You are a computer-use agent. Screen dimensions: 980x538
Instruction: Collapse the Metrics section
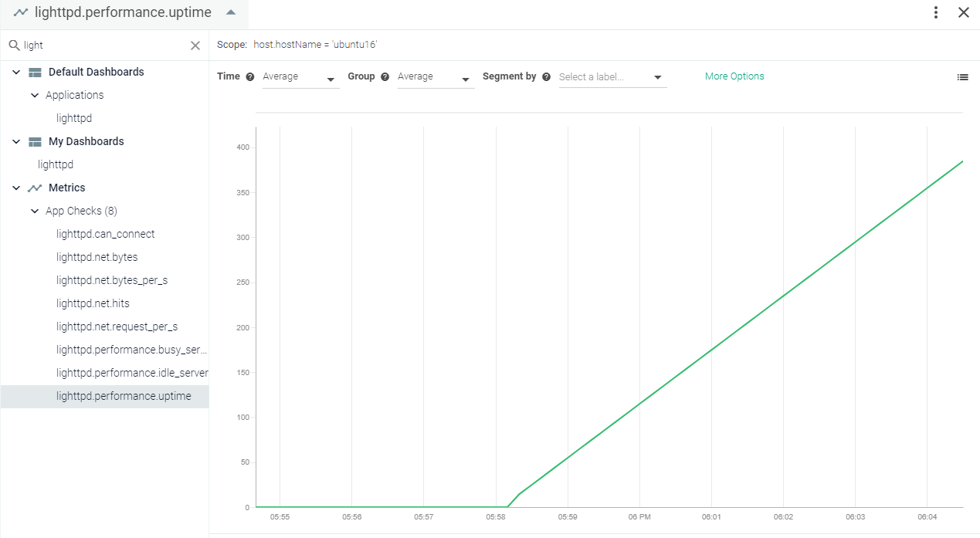tap(16, 188)
